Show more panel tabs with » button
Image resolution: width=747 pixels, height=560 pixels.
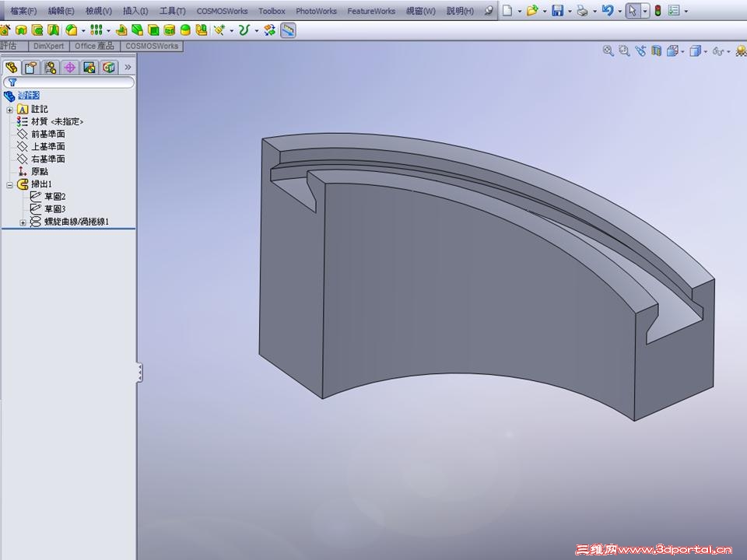pyautogui.click(x=128, y=67)
